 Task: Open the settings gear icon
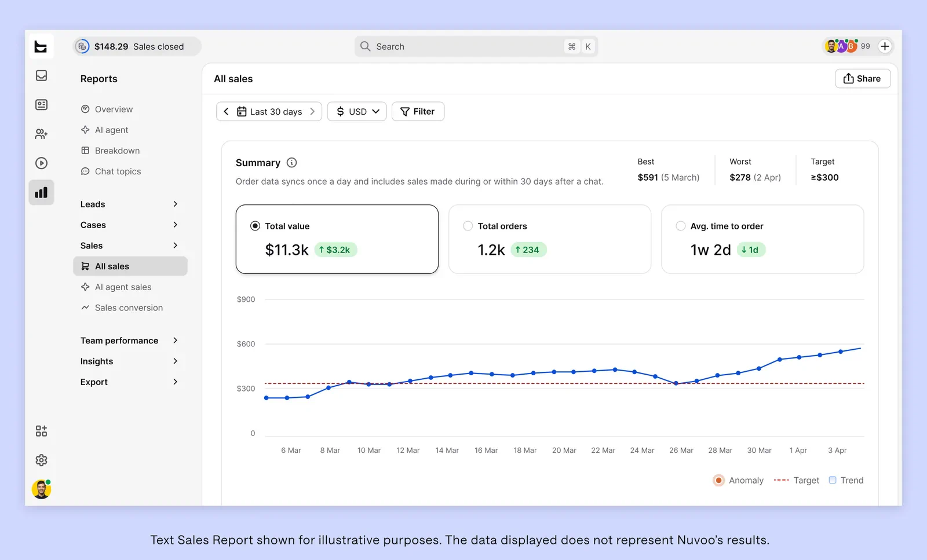41,460
